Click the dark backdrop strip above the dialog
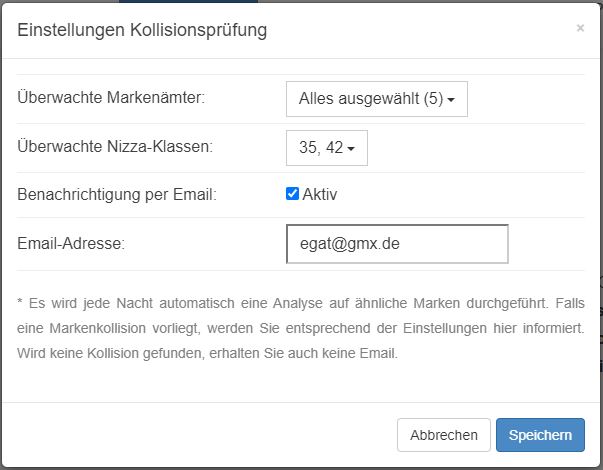 [302, 1]
